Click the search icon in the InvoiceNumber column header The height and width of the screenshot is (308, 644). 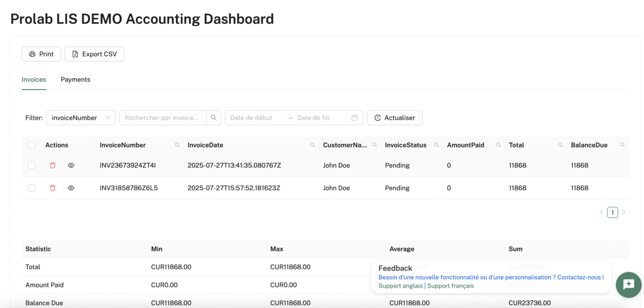177,145
